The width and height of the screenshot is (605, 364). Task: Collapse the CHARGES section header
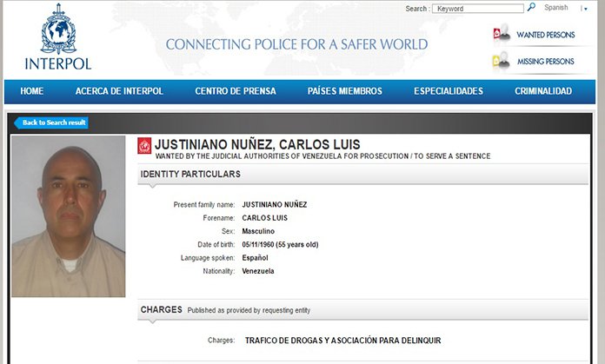tap(162, 309)
